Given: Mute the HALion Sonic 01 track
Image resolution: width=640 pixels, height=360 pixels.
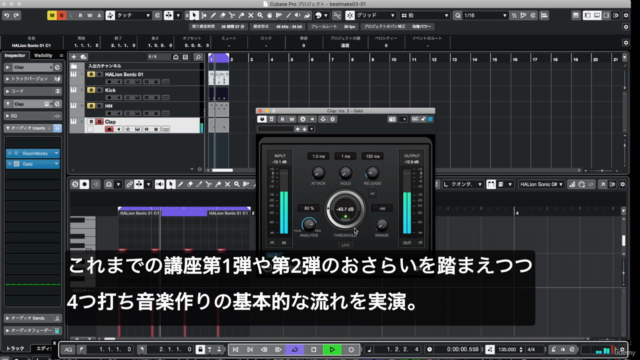Looking at the screenshot, I should coord(91,74).
